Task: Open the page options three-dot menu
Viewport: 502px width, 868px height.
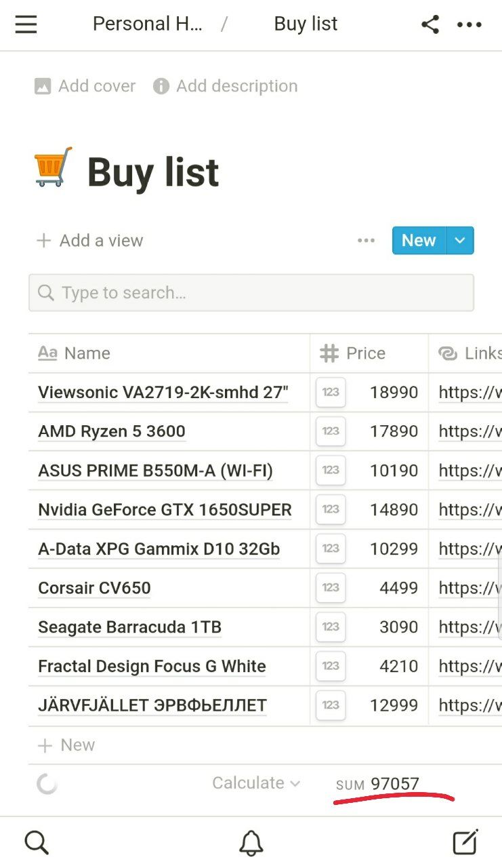Action: coord(469,25)
